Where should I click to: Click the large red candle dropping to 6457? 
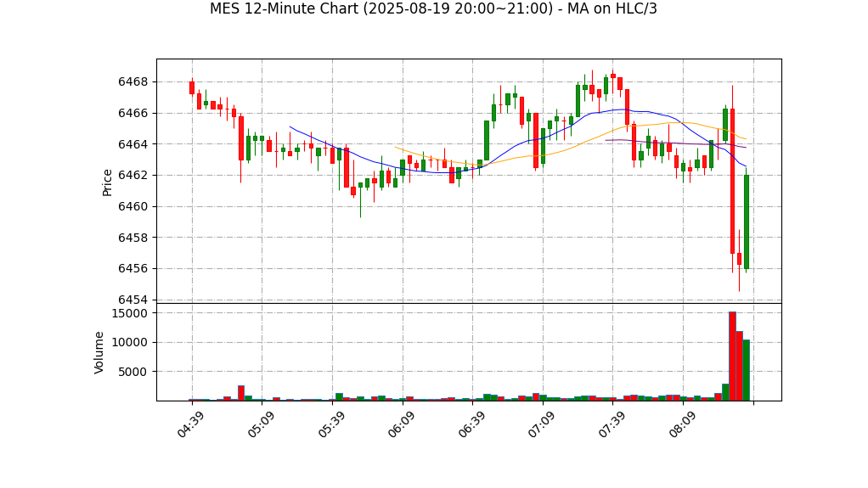[x=732, y=181]
